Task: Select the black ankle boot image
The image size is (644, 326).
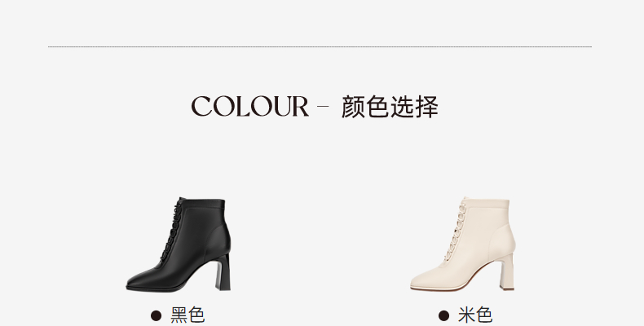Action: [179, 244]
